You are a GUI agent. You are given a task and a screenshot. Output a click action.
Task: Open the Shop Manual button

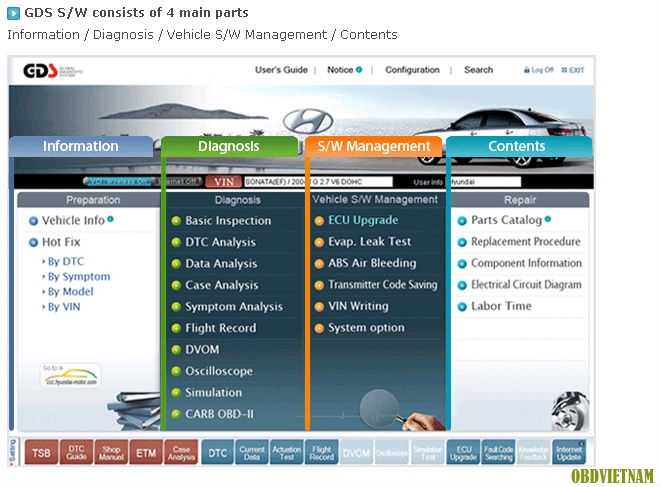point(111,453)
